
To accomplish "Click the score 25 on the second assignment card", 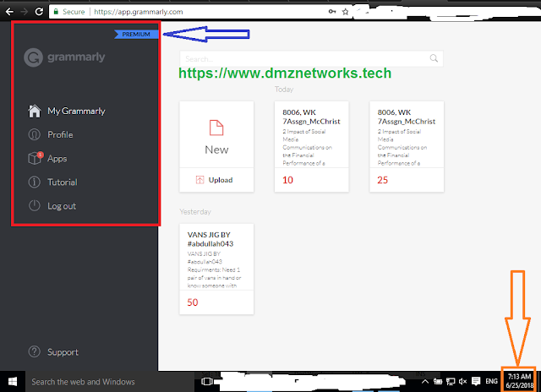I will [383, 180].
